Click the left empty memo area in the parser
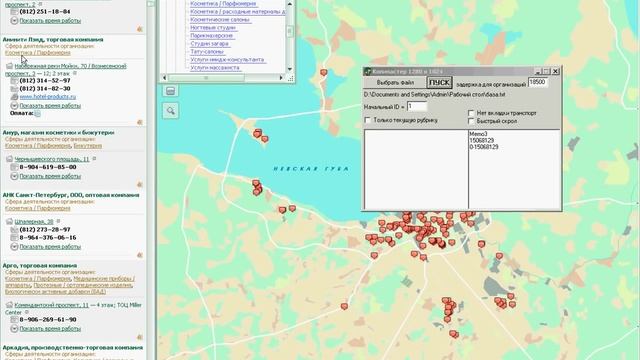Image resolution: width=640 pixels, height=360 pixels. 416,169
